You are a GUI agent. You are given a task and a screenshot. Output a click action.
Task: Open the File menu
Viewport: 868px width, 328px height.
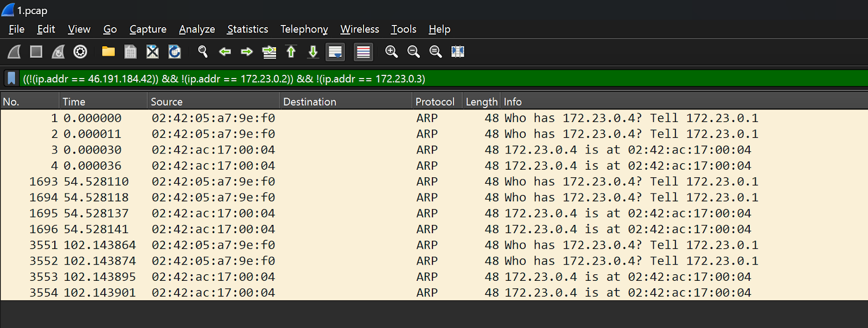(x=16, y=29)
